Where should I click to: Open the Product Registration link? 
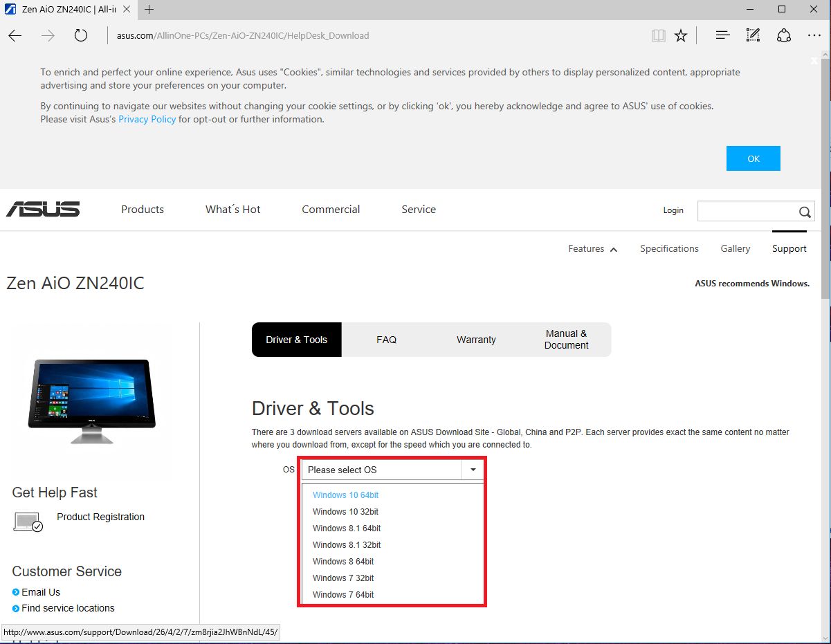coord(100,517)
